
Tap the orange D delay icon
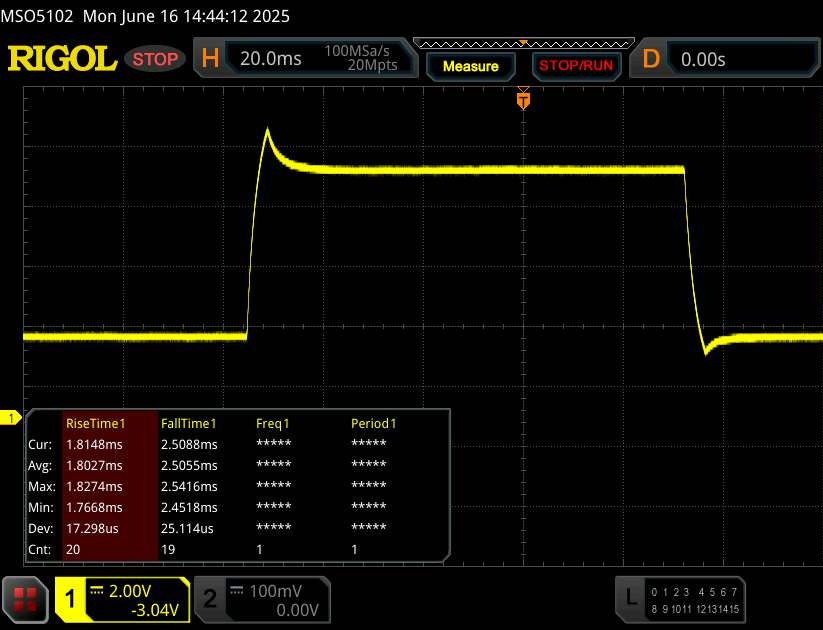click(x=651, y=59)
